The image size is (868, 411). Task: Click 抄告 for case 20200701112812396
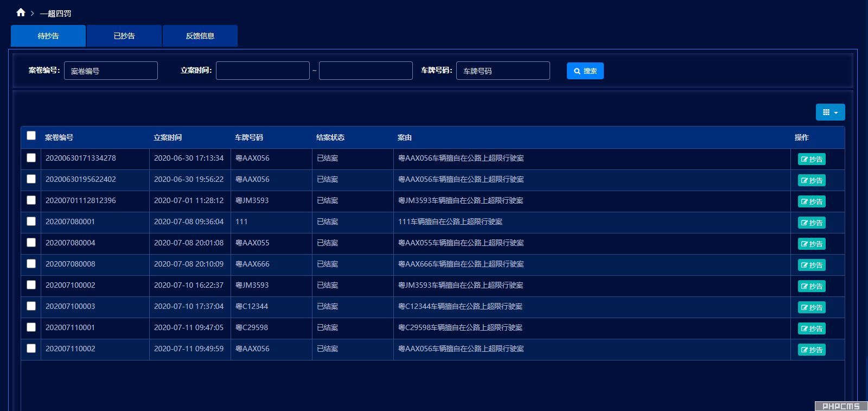tap(812, 201)
